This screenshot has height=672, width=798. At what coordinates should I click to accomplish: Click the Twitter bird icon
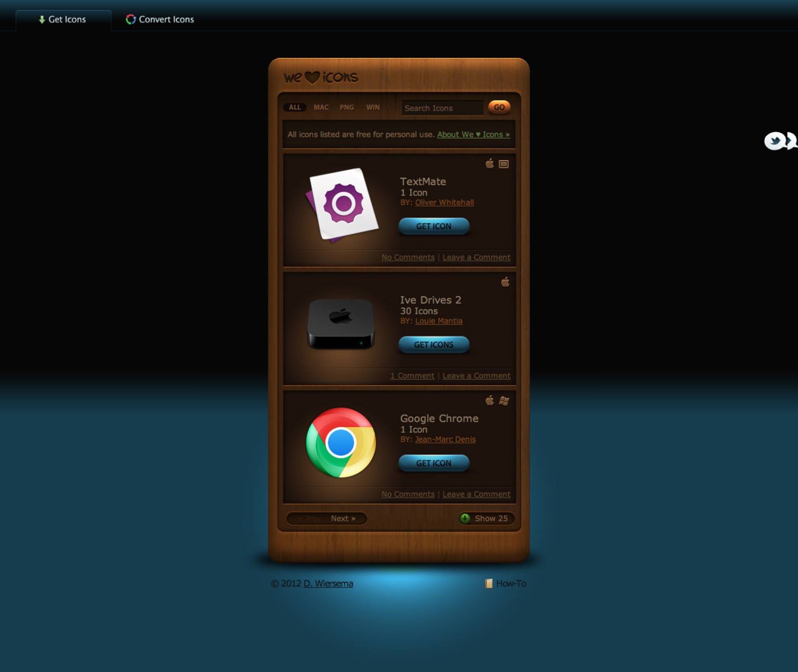pos(775,141)
